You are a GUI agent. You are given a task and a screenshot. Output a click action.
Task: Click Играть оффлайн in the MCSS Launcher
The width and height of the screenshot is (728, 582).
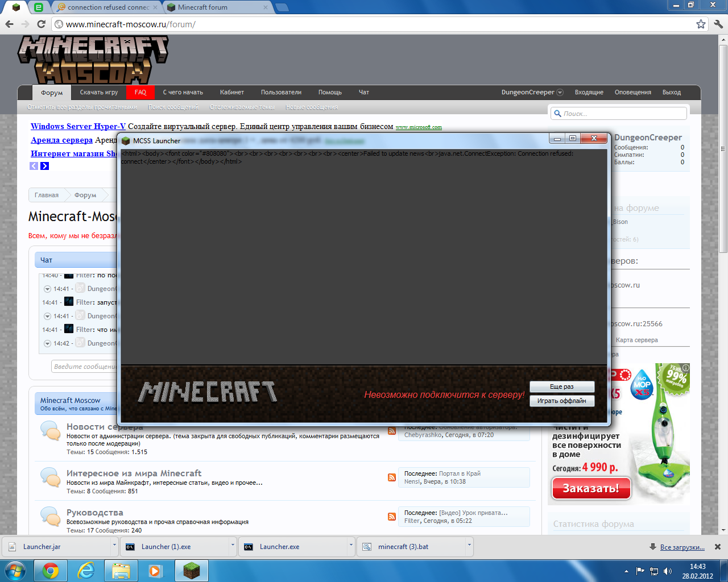562,401
